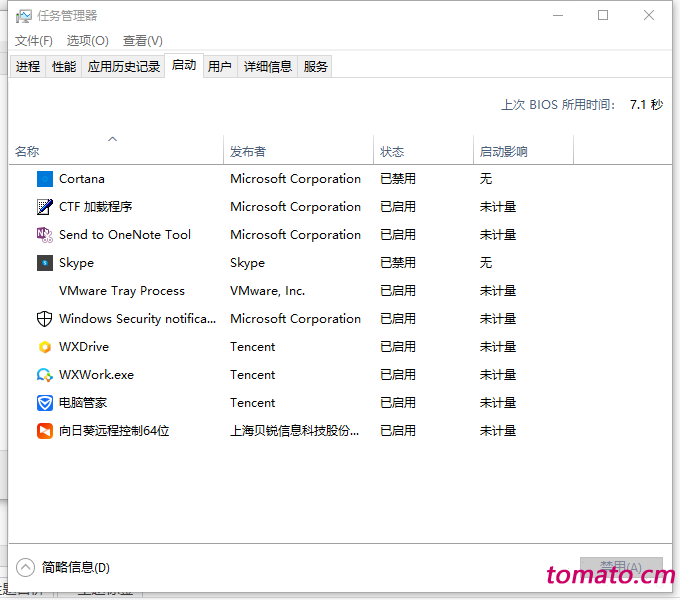The height and width of the screenshot is (600, 680).
Task: Click the Cortana app icon
Action: coord(45,179)
